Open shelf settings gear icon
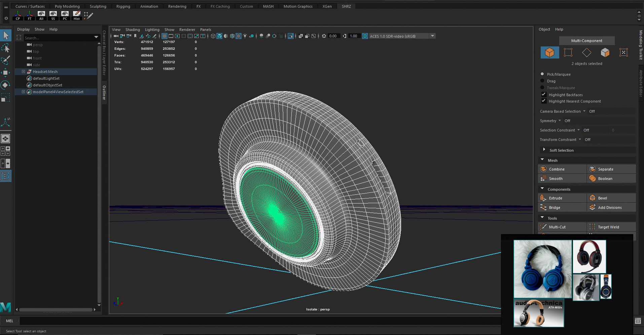 point(6,18)
